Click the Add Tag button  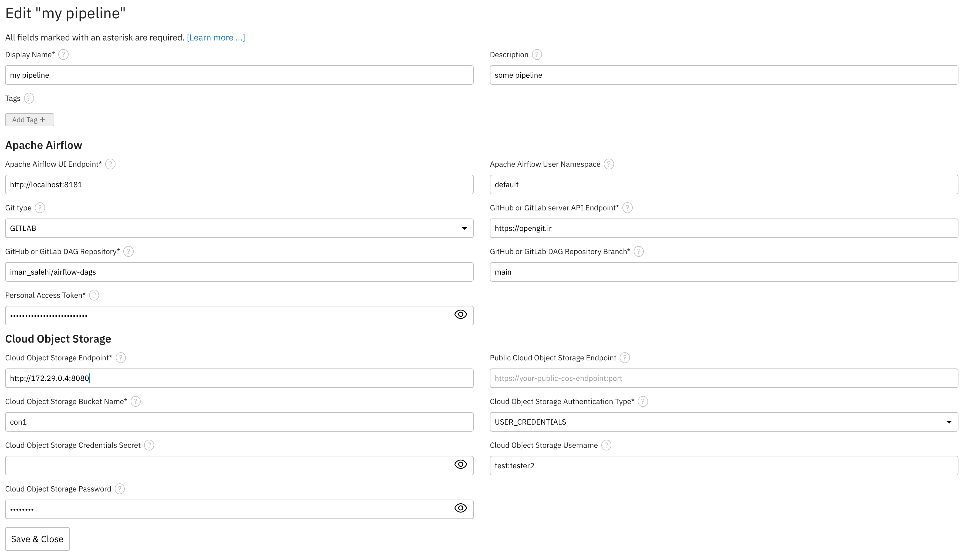[x=30, y=120]
